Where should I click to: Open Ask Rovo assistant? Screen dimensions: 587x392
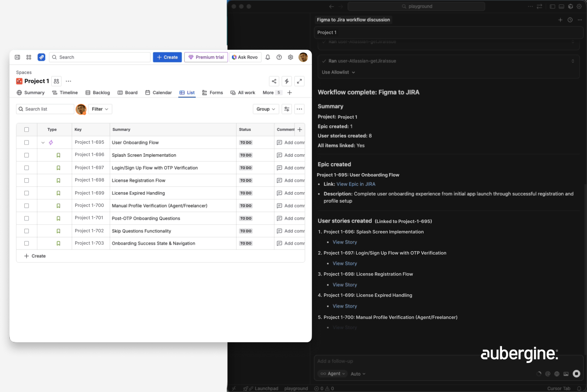[x=245, y=57]
